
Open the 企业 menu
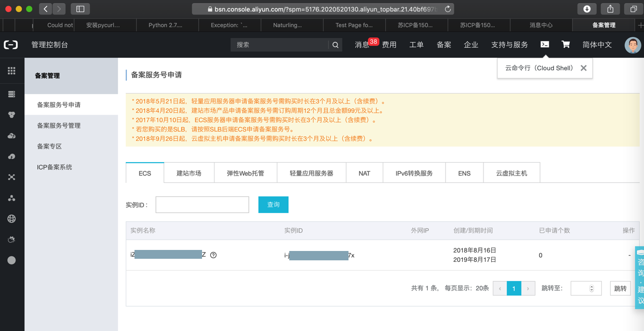tap(471, 45)
